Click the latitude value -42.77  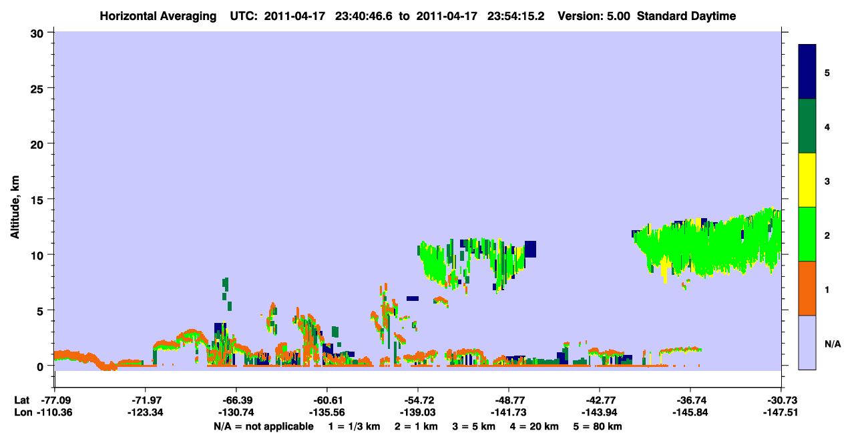click(599, 400)
